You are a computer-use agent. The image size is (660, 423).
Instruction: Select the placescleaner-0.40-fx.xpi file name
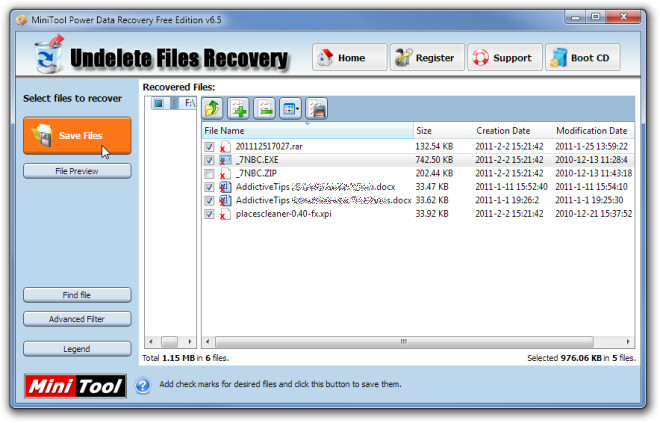click(x=284, y=214)
